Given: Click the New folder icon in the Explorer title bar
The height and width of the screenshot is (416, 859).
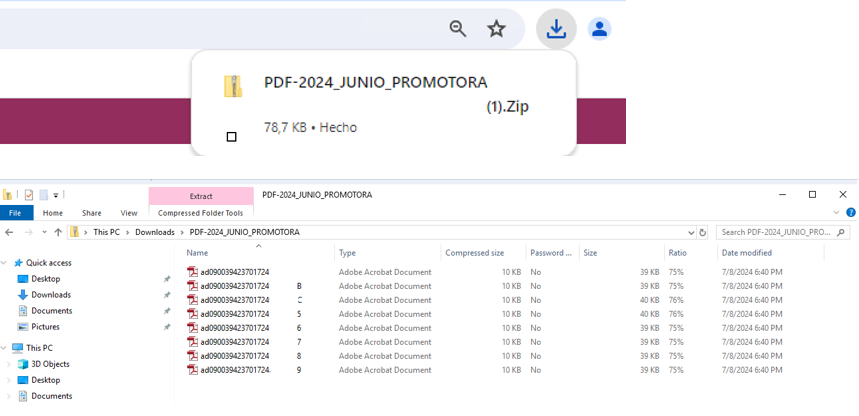Looking at the screenshot, I should click(x=44, y=195).
